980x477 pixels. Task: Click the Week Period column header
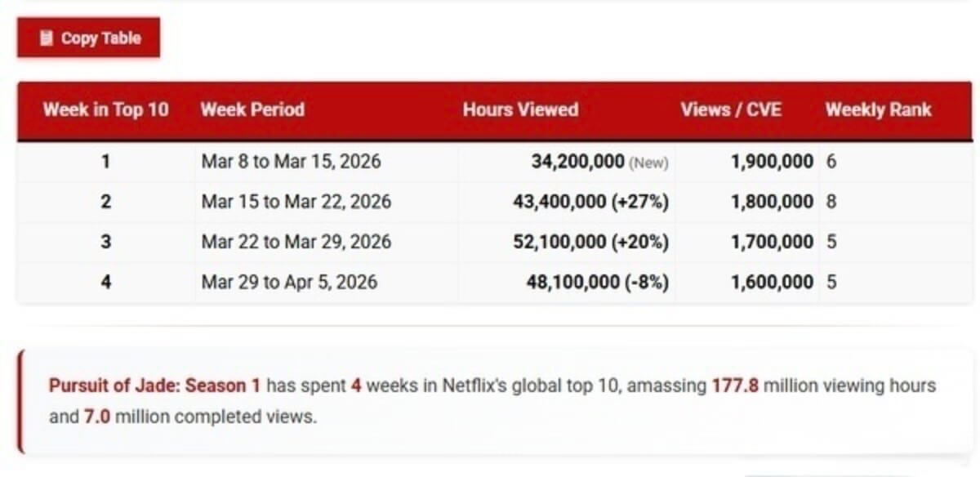coord(252,109)
